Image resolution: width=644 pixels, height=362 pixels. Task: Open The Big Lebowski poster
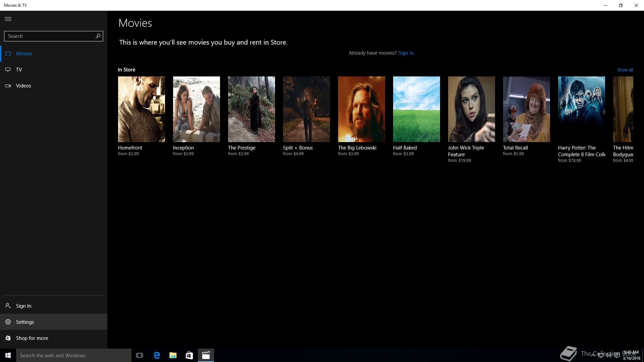pos(362,109)
